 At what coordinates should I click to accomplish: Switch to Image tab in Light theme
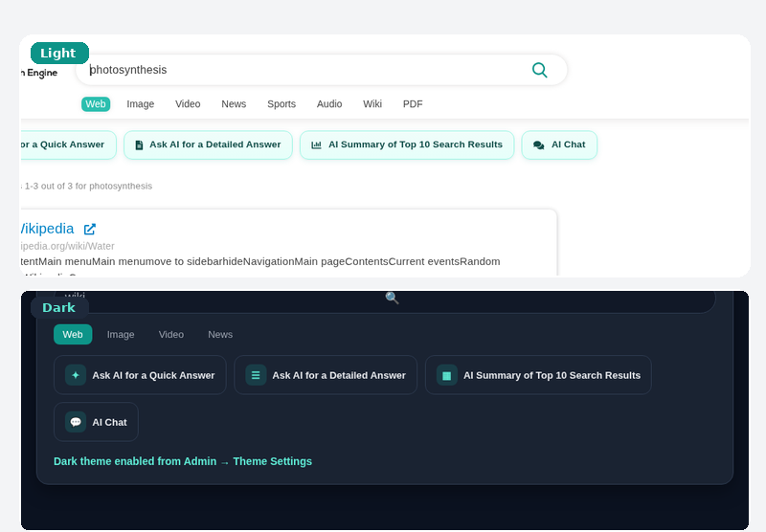click(x=140, y=104)
